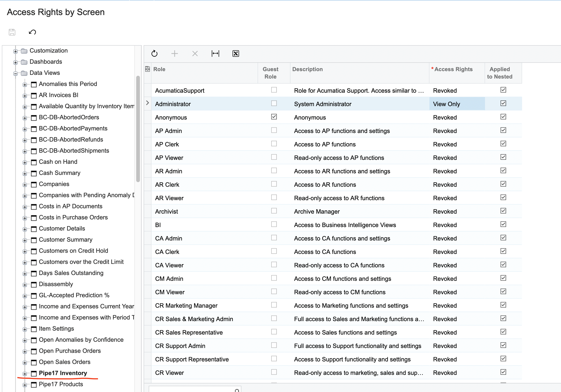Screen dimensions: 561x392
Task: Select Income and Expenses Current Year
Action: click(x=86, y=306)
